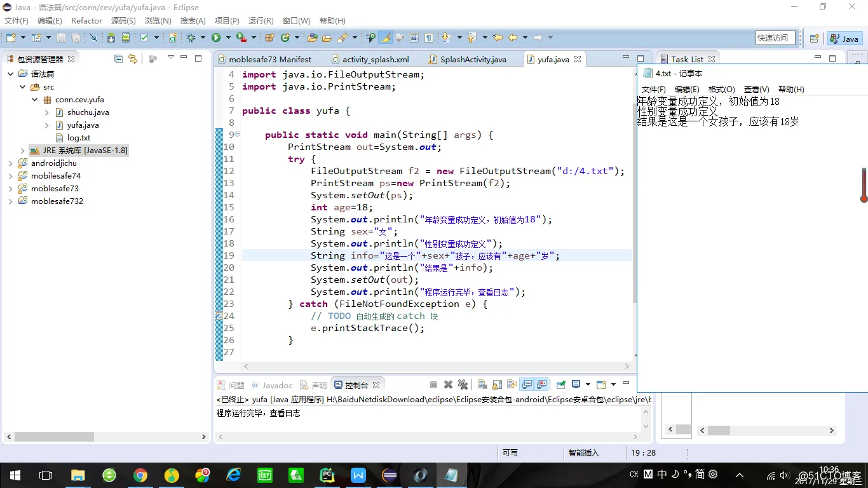Open the Android Virtual Device Manager icon

[126, 37]
